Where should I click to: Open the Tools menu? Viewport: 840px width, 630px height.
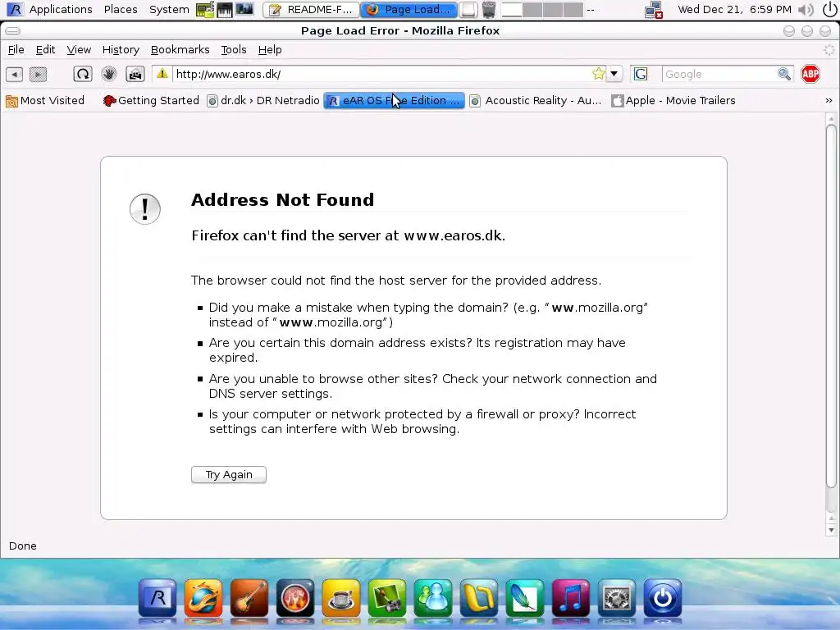pos(234,50)
